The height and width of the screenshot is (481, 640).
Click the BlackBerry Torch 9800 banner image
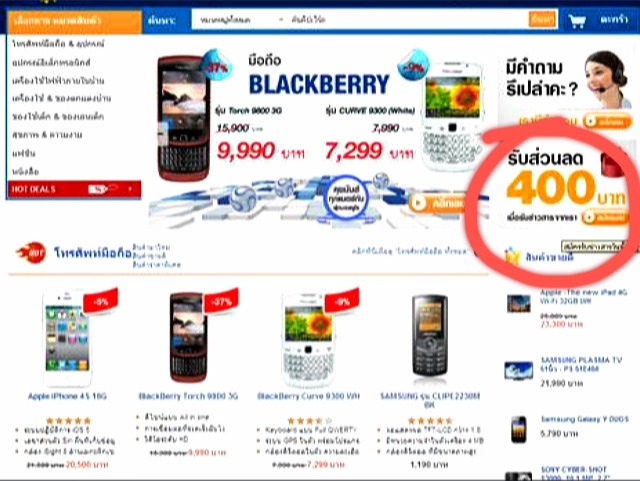coord(184,118)
